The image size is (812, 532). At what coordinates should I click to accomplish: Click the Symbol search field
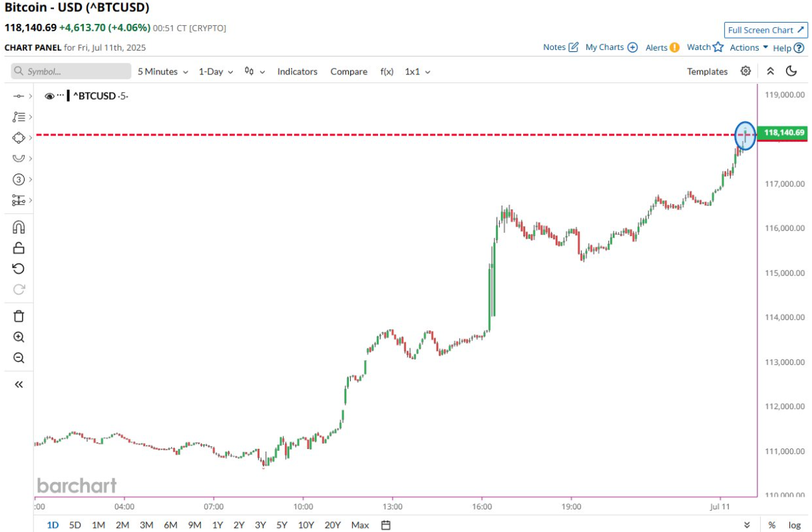click(71, 72)
